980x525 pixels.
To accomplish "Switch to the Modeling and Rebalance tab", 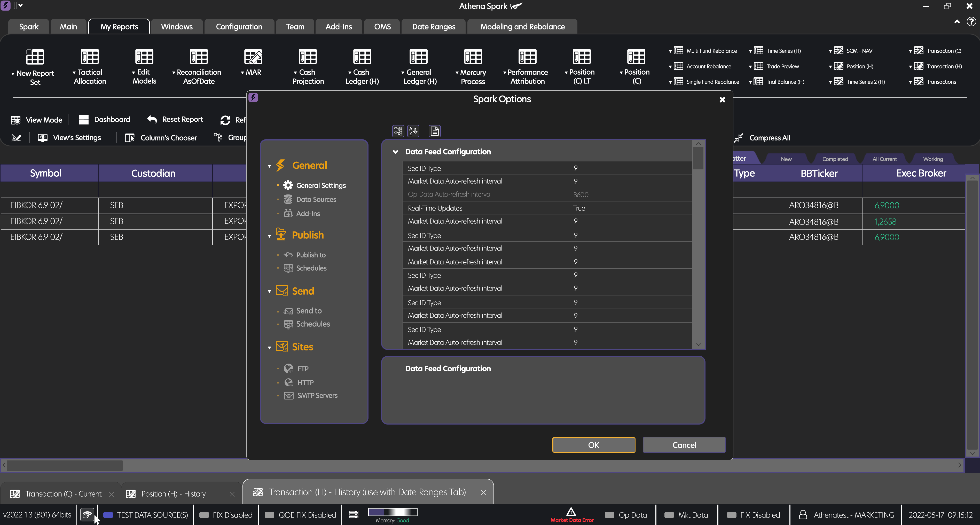I will [522, 26].
